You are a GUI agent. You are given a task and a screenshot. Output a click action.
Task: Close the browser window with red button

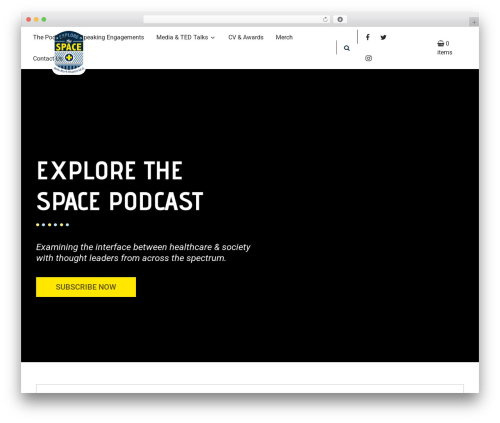tap(29, 19)
